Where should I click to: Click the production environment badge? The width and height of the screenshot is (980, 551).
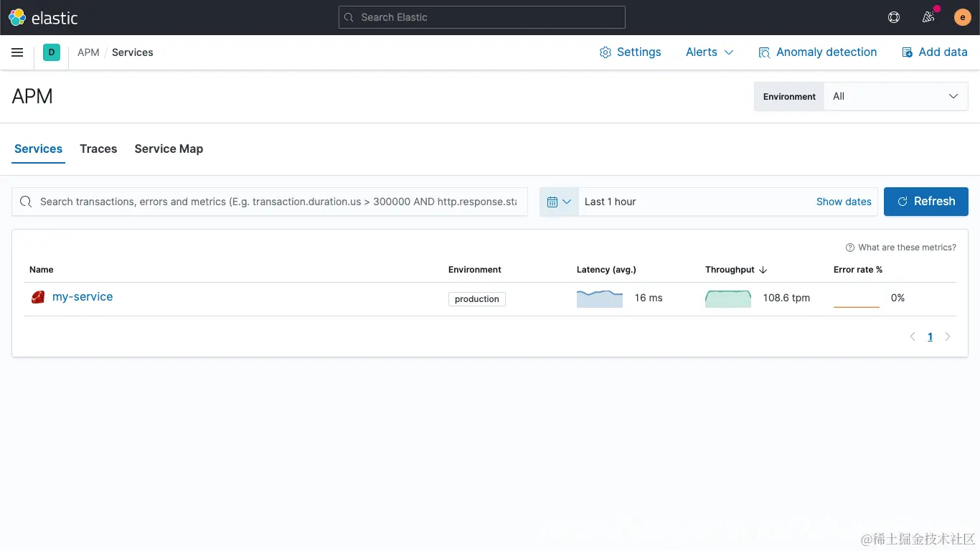[x=477, y=299]
